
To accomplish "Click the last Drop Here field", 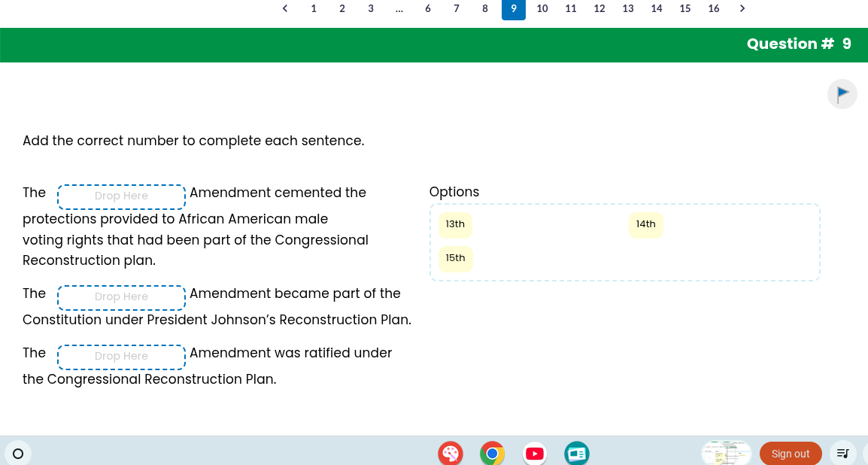I will click(x=121, y=356).
